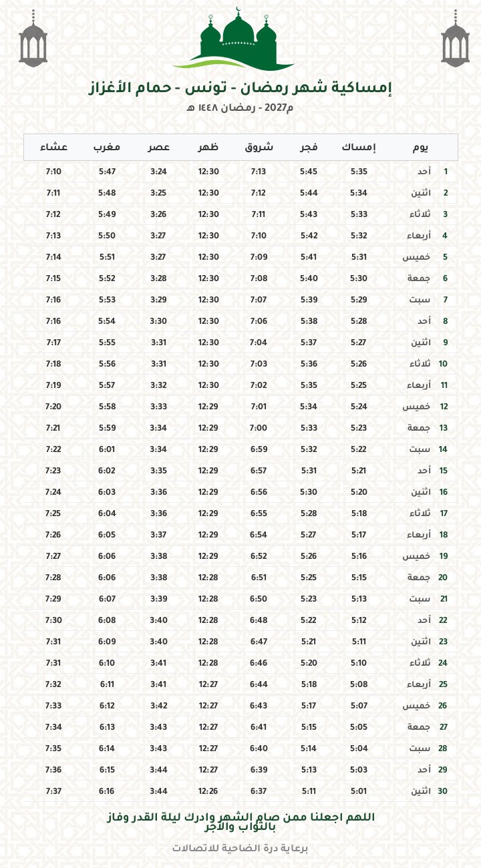Click the lantern icon at top right
481x868 pixels.
(455, 41)
